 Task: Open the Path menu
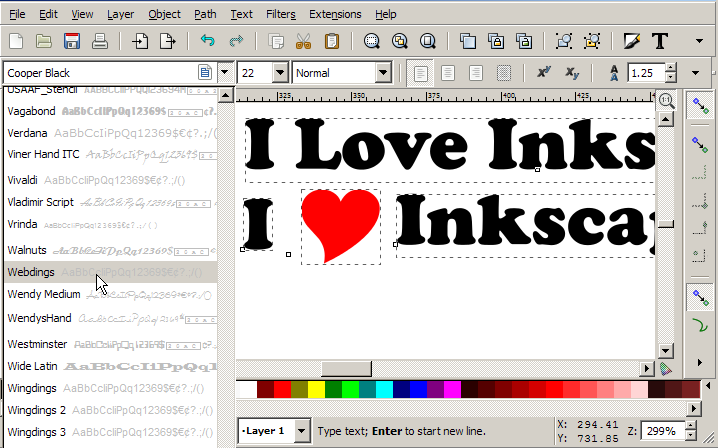(x=205, y=14)
